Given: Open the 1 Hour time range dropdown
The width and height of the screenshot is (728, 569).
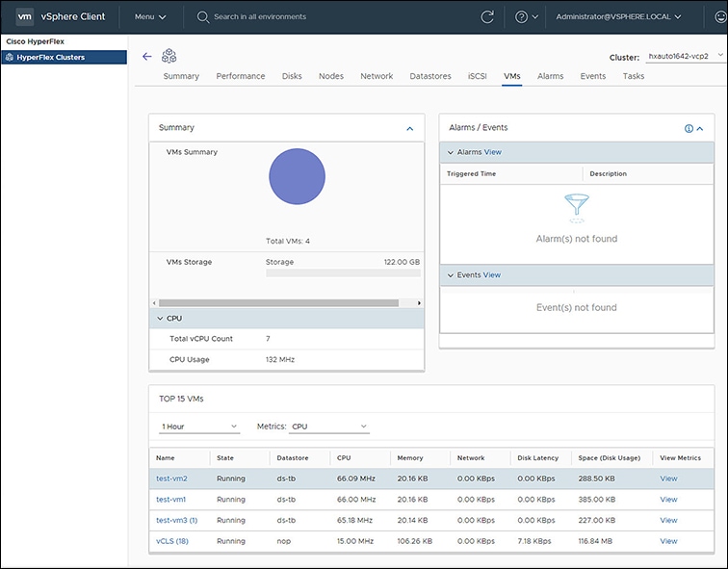Looking at the screenshot, I should [x=199, y=427].
